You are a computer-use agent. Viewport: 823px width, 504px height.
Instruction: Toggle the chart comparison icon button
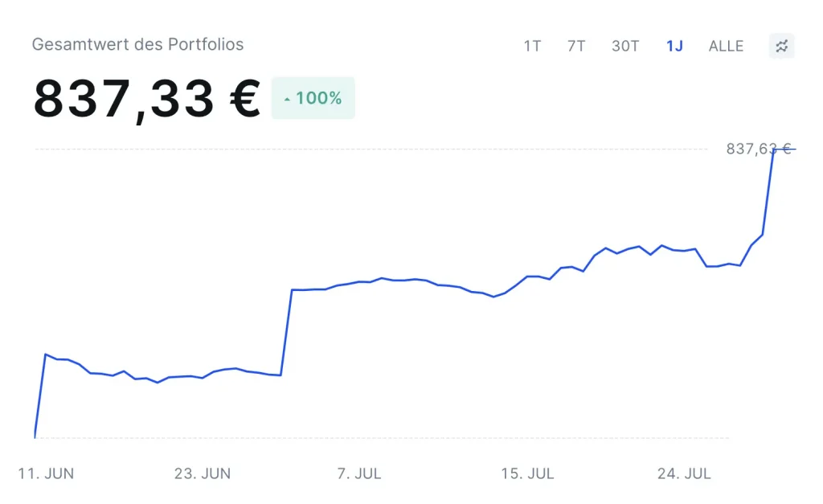click(x=781, y=46)
